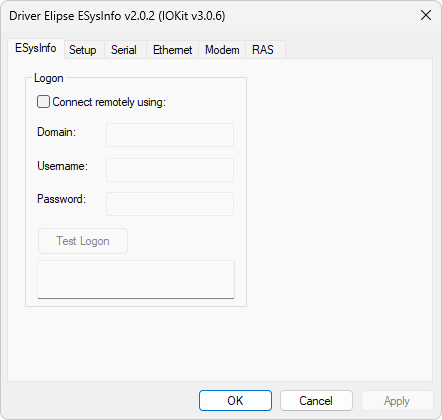This screenshot has height=420, width=442.
Task: Click the Password input field
Action: (x=170, y=204)
